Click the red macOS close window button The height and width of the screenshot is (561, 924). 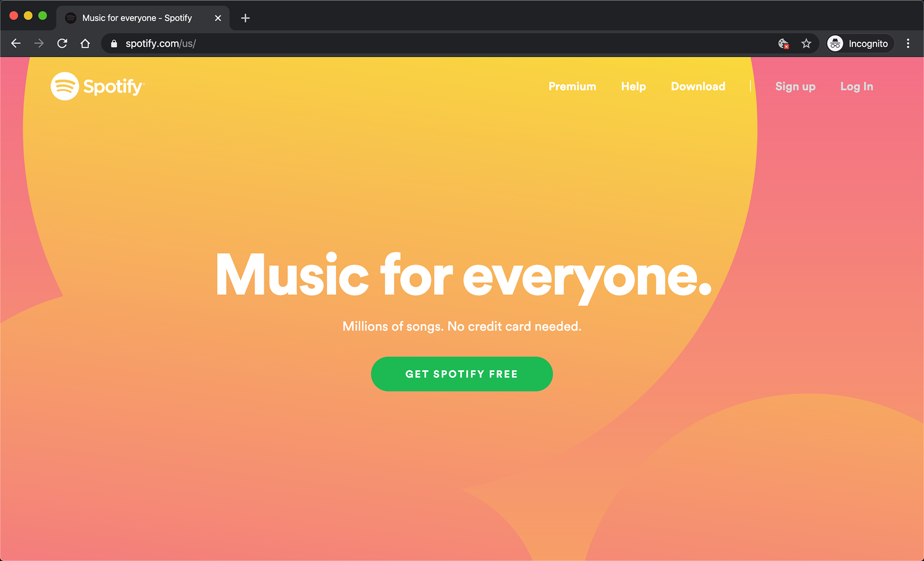[14, 16]
